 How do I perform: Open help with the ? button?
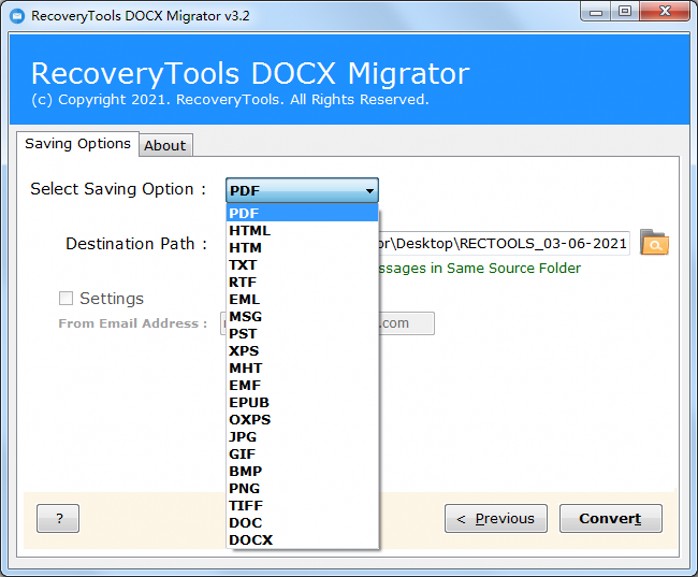pos(58,518)
